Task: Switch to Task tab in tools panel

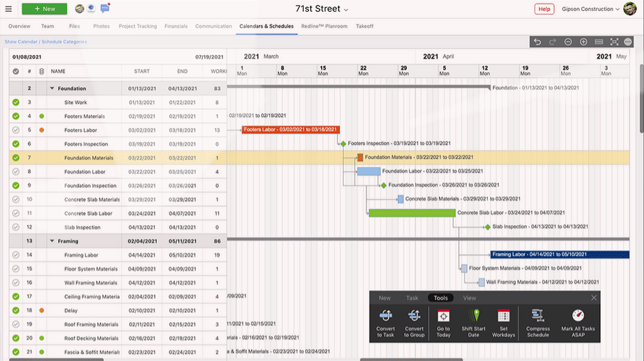Action: 412,298
